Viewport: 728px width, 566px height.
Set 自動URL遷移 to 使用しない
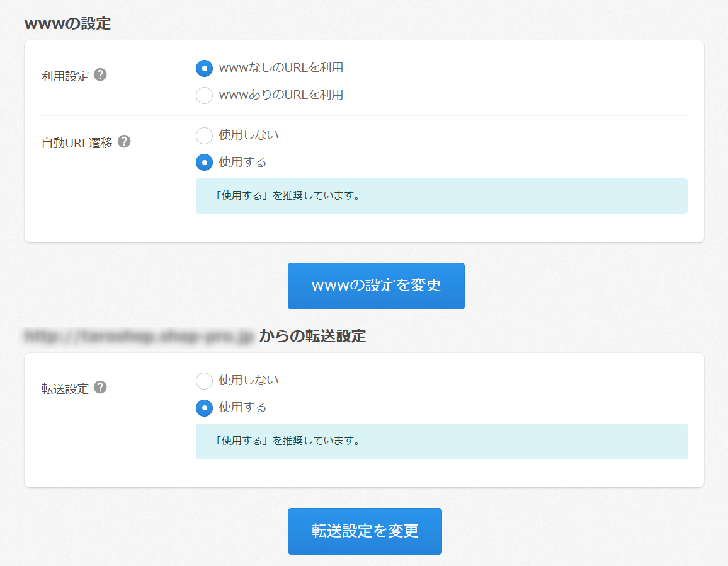pos(204,135)
